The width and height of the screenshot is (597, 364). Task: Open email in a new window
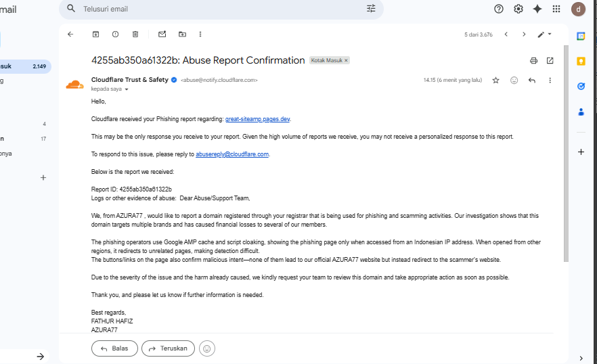point(550,60)
